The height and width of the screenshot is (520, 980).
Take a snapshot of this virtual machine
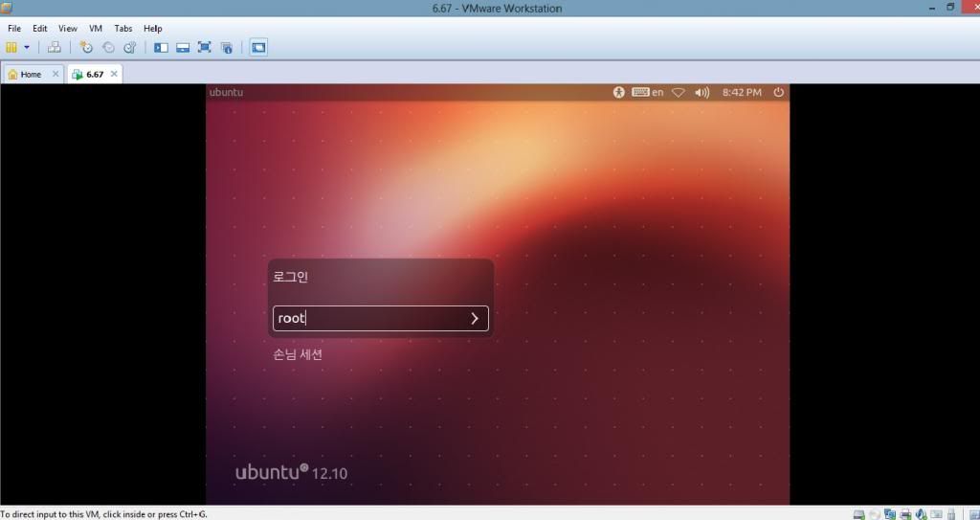tap(86, 47)
